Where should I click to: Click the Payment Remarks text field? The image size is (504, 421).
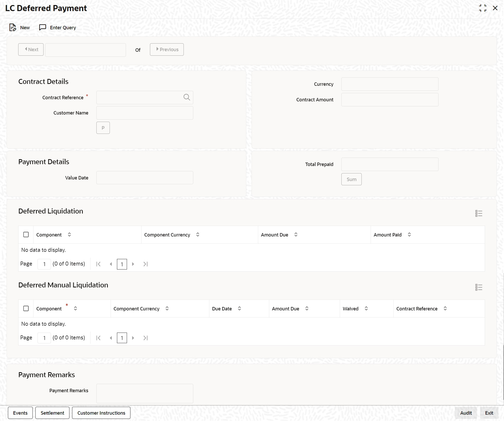coord(145,393)
